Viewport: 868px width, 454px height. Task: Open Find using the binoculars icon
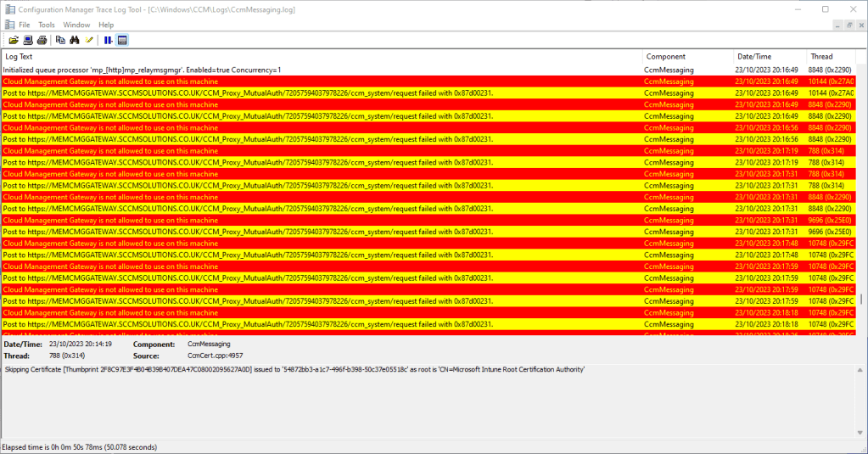coord(75,40)
